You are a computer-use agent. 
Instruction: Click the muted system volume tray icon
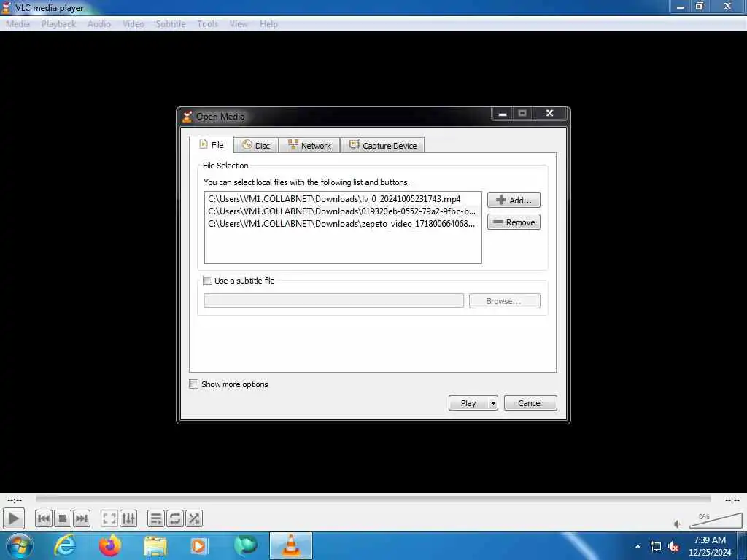673,547
